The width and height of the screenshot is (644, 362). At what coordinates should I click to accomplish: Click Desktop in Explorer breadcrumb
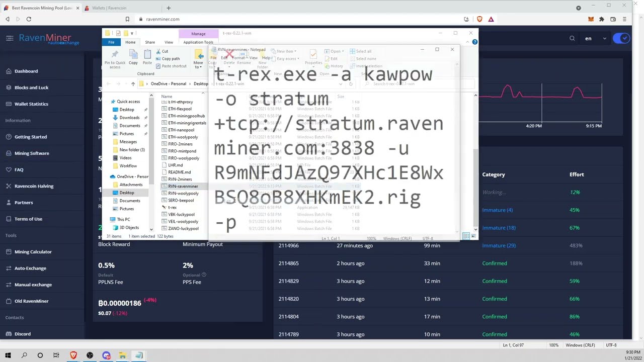pyautogui.click(x=201, y=84)
